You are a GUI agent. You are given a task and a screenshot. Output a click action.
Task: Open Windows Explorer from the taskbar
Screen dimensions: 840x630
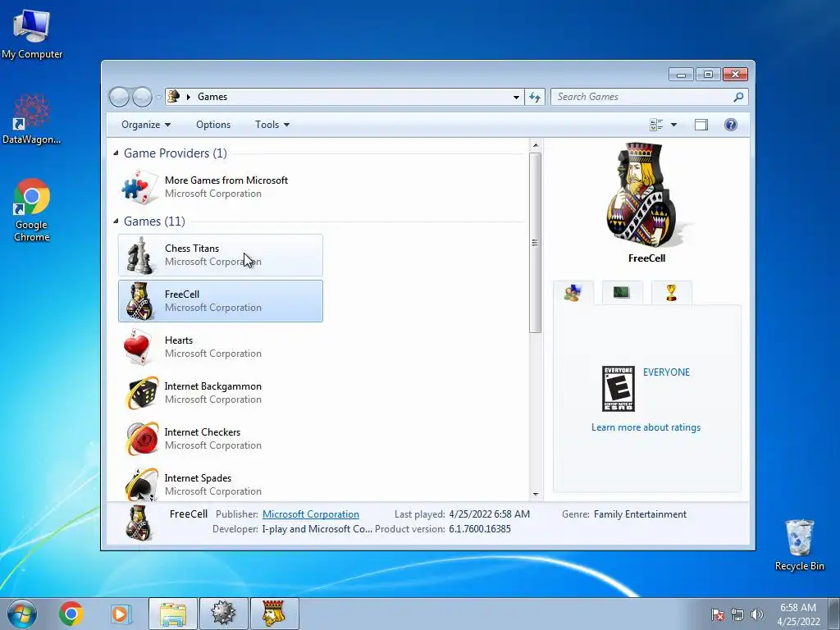173,614
